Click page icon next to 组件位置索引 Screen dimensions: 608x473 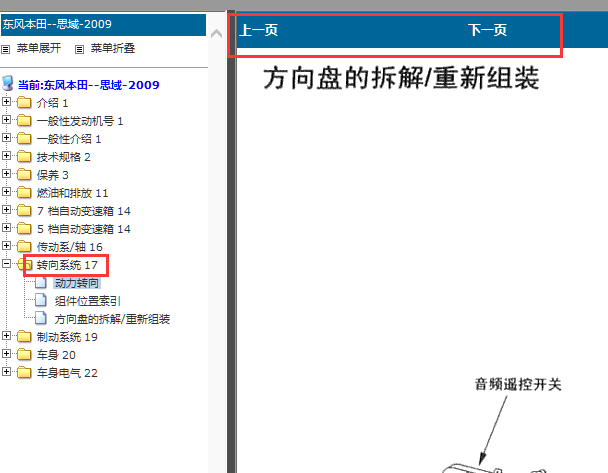point(41,300)
